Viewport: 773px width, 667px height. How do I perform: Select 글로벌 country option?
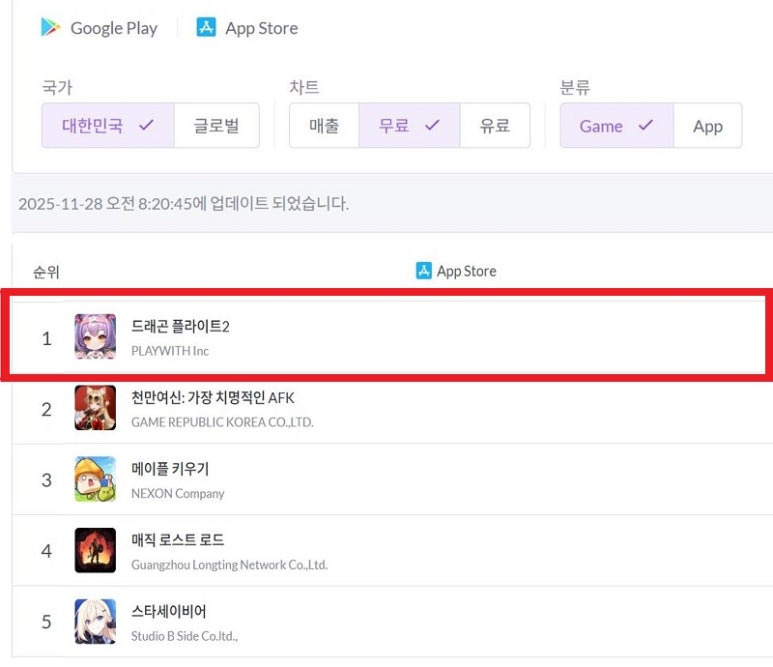click(216, 125)
